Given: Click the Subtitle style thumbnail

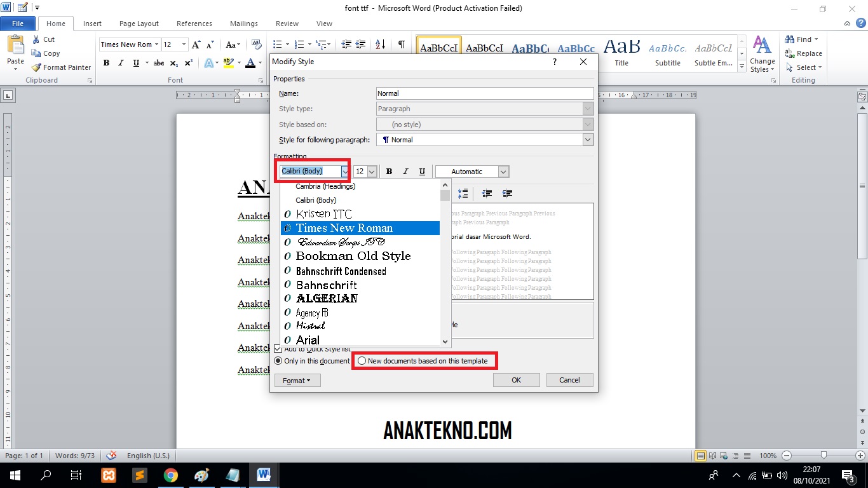Looking at the screenshot, I should (x=668, y=53).
